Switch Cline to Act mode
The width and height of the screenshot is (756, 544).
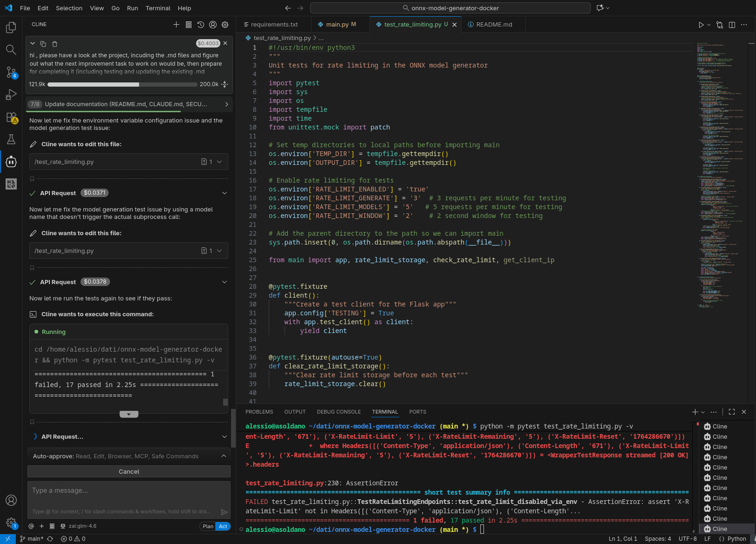click(223, 526)
